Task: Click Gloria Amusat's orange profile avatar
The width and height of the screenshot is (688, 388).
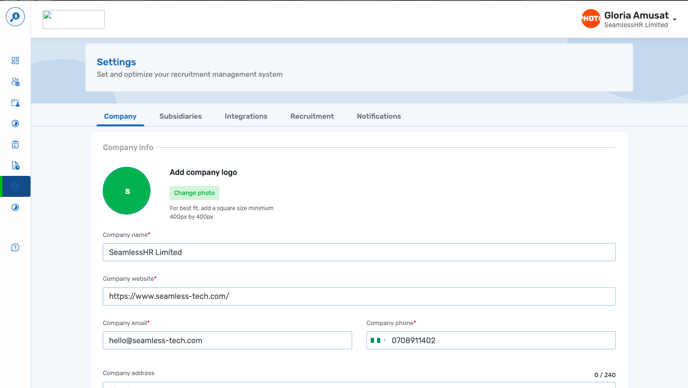Action: tap(591, 18)
